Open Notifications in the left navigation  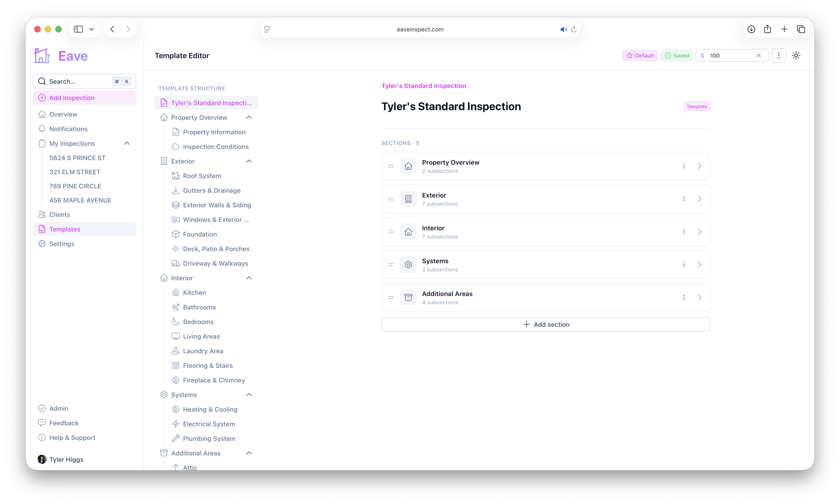[x=84, y=129]
